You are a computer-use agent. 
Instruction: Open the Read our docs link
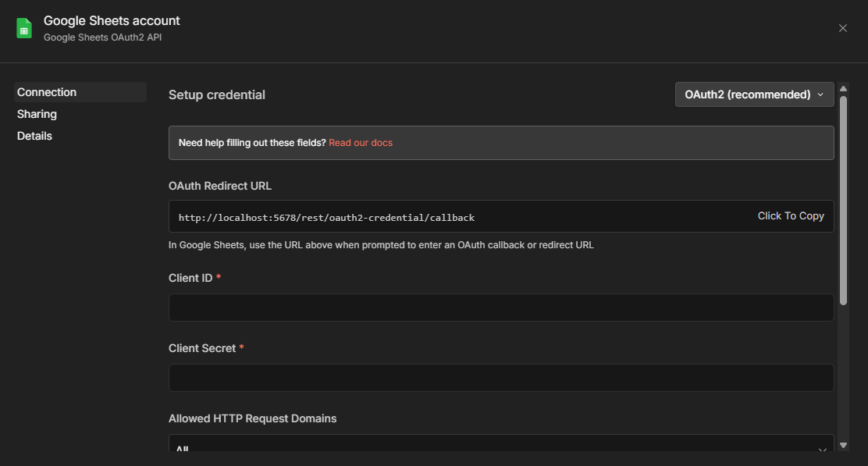(361, 143)
